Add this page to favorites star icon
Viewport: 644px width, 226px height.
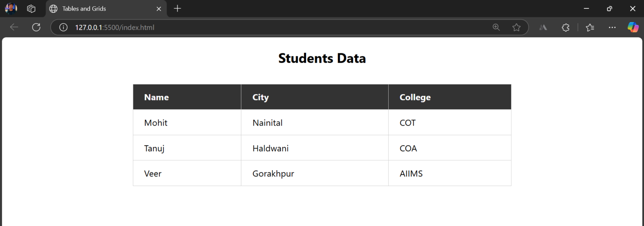pos(516,27)
